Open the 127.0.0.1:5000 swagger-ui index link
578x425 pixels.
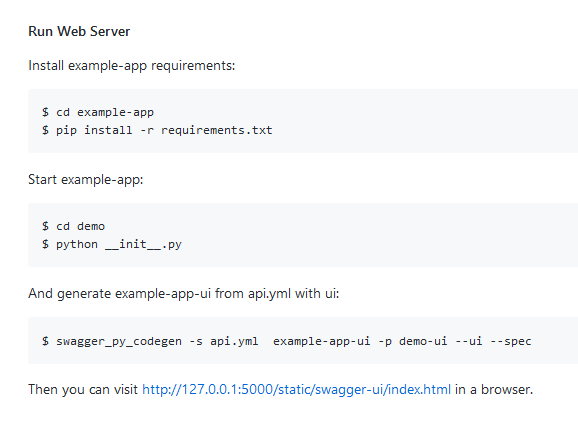tap(296, 389)
